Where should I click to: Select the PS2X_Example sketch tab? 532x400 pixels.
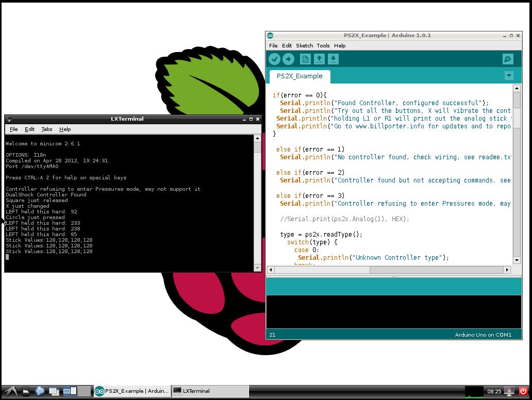pyautogui.click(x=300, y=76)
